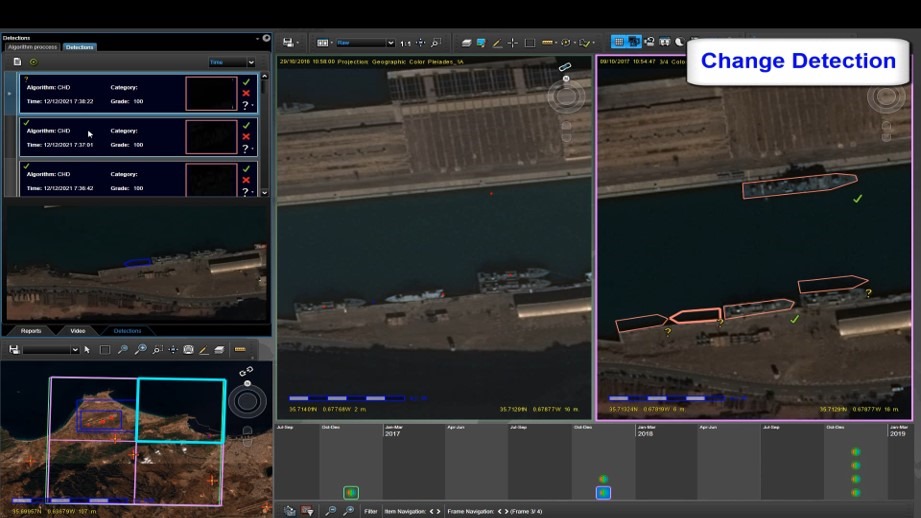Click the crosshair tool in top toolbar
921x518 pixels.
click(x=513, y=43)
